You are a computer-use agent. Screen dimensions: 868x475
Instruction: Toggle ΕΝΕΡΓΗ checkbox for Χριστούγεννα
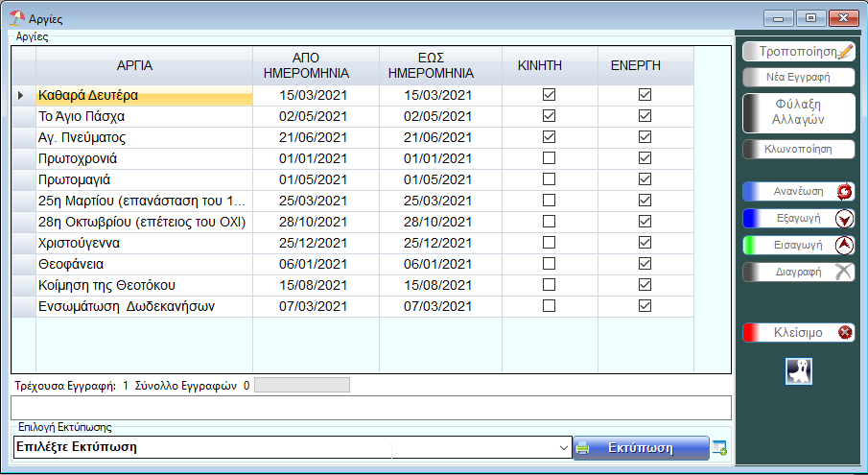tap(645, 243)
